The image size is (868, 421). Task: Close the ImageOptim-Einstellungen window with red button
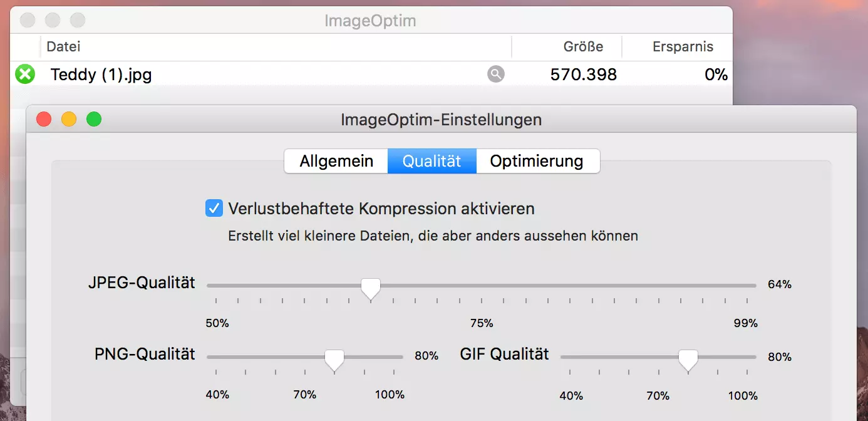coord(44,119)
